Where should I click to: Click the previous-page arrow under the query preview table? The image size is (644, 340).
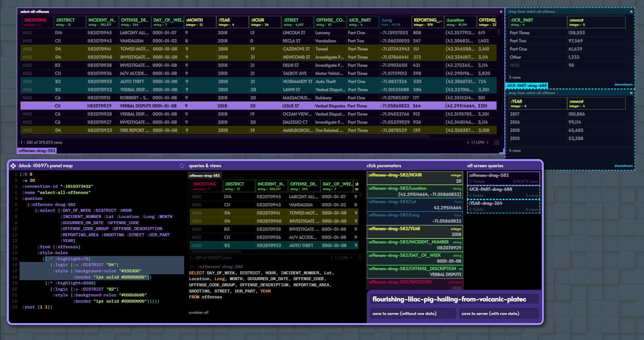331,257
